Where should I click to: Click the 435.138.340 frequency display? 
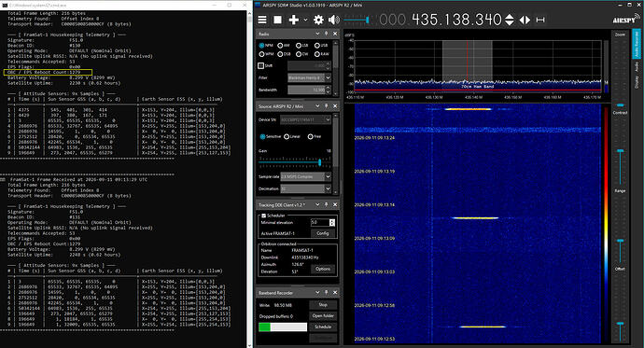(456, 20)
